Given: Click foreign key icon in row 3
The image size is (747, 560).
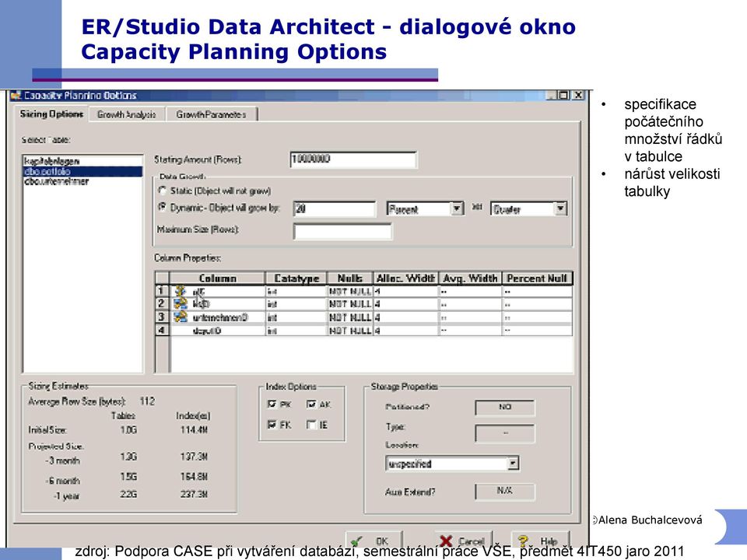Looking at the screenshot, I should tap(180, 317).
